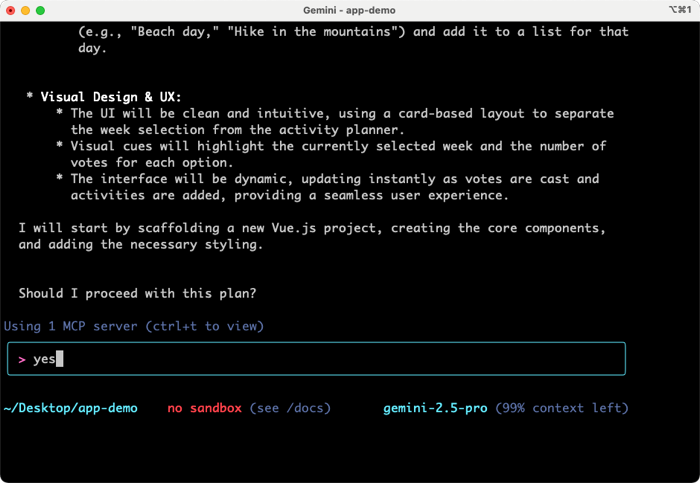Click the 'yes' text in the prompt
The height and width of the screenshot is (483, 700).
[44, 359]
